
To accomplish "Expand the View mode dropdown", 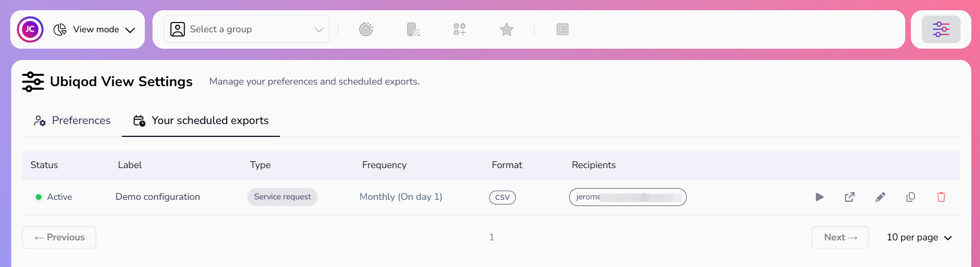I will (95, 30).
